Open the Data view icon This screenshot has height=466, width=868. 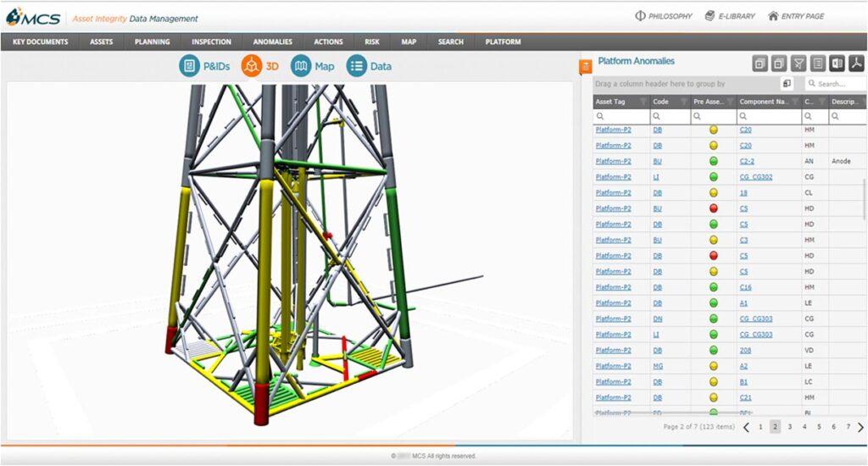coord(356,66)
